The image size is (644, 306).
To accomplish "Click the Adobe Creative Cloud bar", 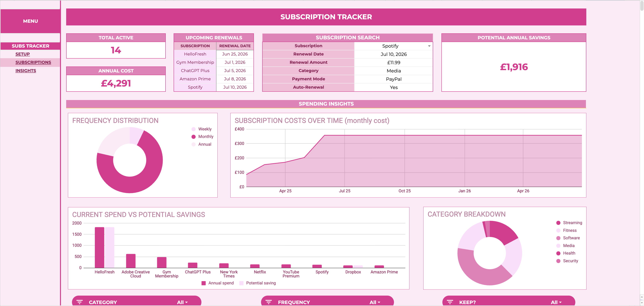I will coord(131,261).
